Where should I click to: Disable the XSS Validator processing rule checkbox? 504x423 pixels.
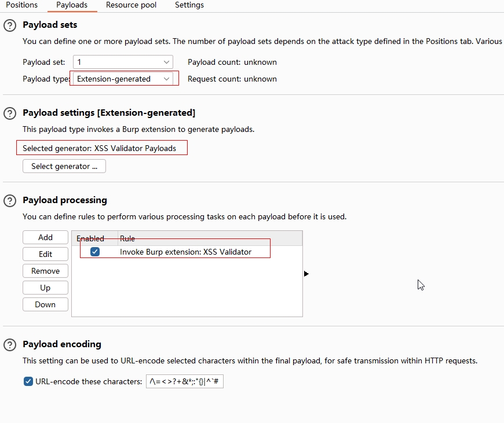(95, 252)
